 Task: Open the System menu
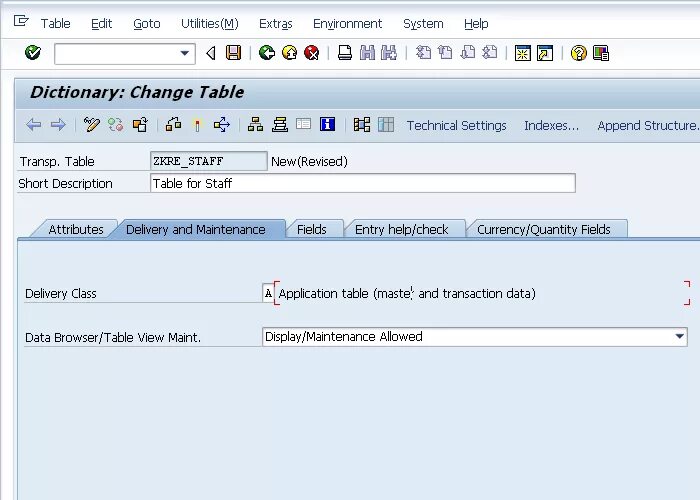click(x=423, y=24)
